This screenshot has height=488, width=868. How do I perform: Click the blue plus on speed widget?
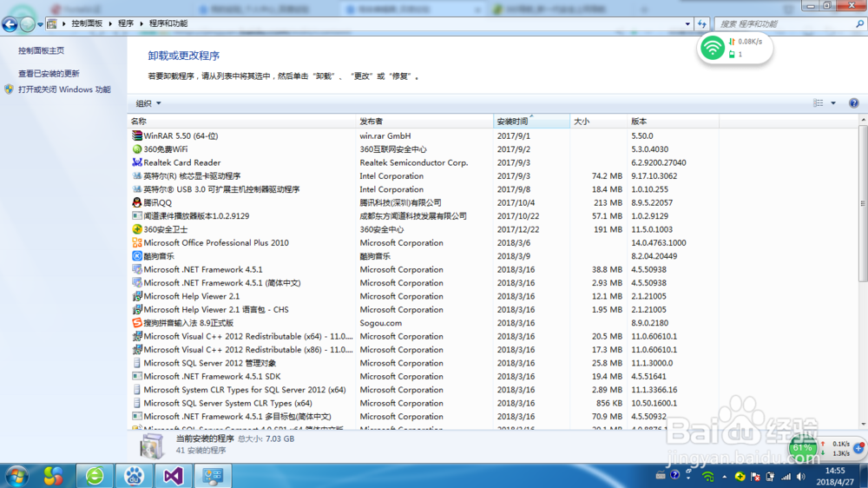[858, 447]
